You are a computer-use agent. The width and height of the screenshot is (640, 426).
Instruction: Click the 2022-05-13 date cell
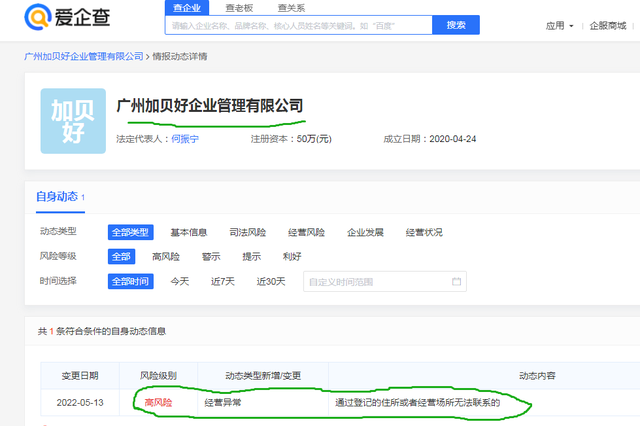coord(80,403)
